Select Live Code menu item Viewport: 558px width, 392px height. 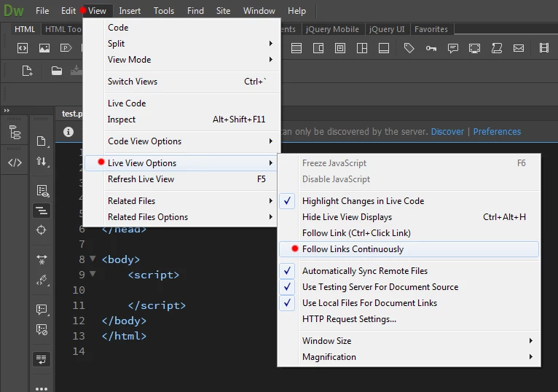pyautogui.click(x=182, y=103)
